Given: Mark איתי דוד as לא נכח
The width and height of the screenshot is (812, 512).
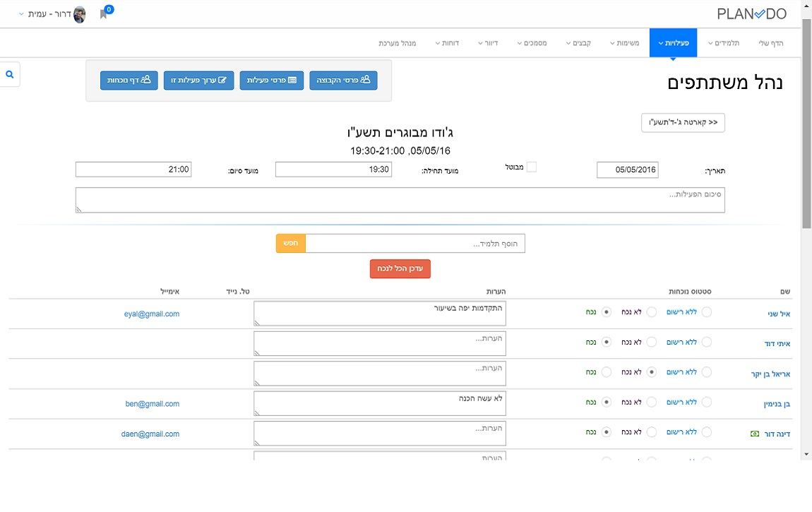Looking at the screenshot, I should tap(652, 342).
